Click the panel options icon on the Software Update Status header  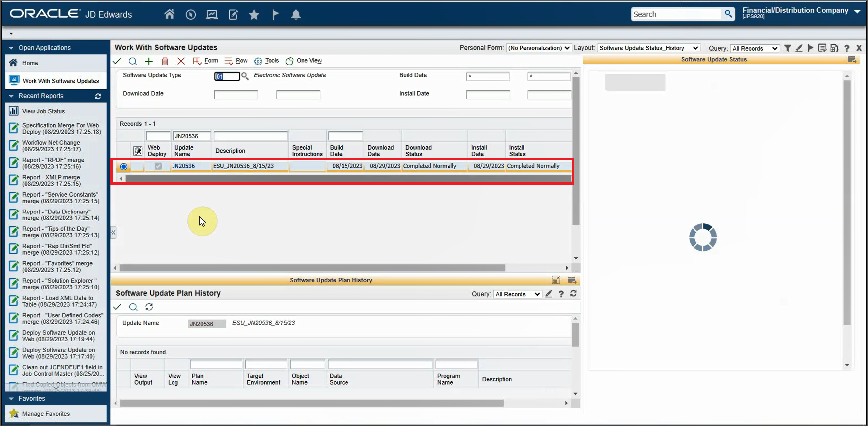point(852,60)
